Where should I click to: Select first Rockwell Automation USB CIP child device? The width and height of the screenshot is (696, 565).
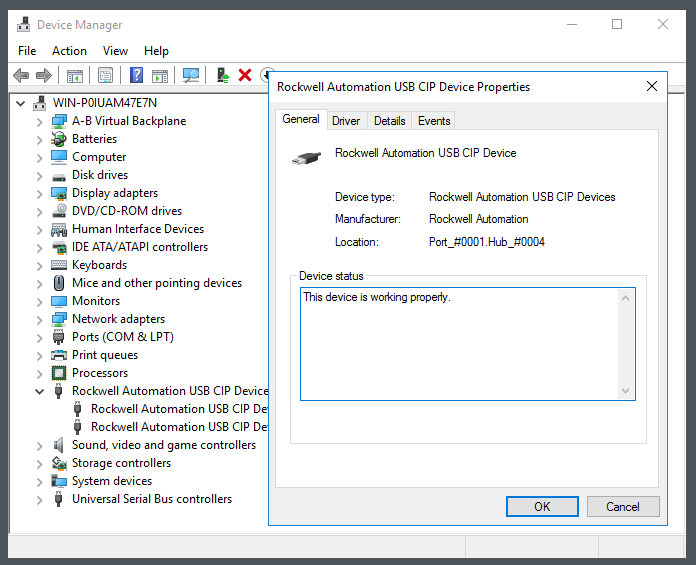click(179, 409)
